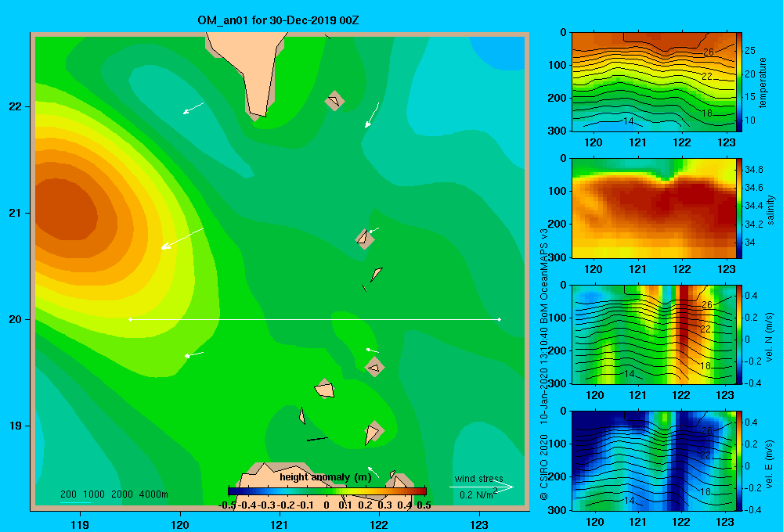Open the eastward velocity cross-section panel
The width and height of the screenshot is (783, 532).
pos(654,461)
